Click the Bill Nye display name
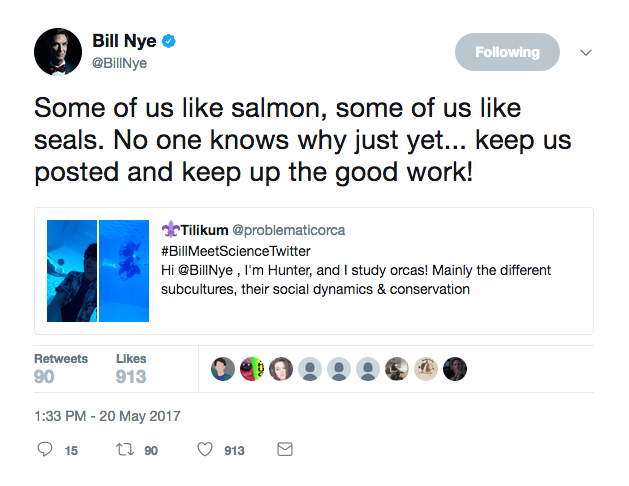This screenshot has width=629, height=486. point(125,42)
